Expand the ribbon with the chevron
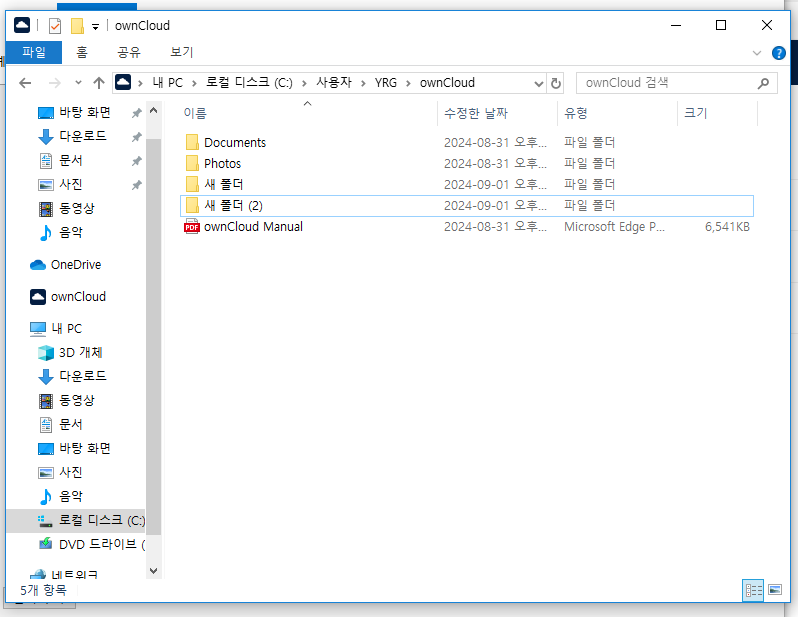This screenshot has width=798, height=617. coord(757,53)
